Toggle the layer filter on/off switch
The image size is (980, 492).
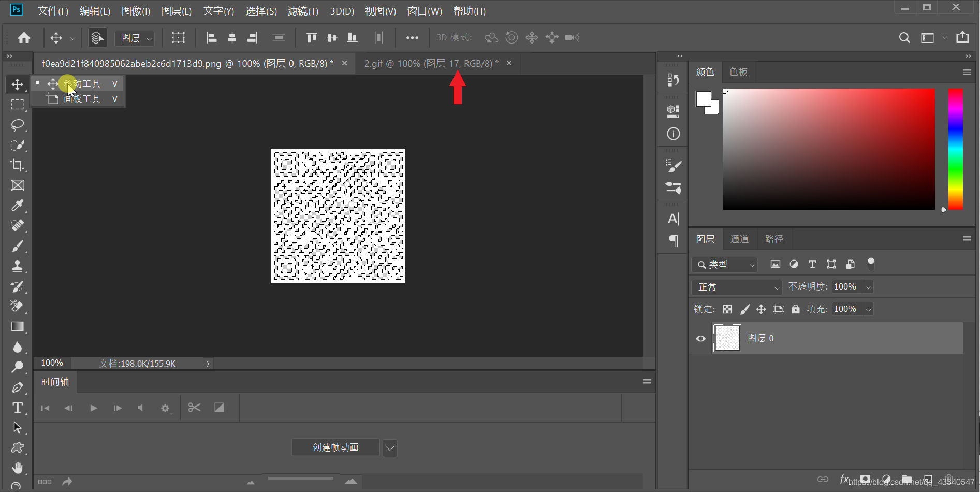(871, 264)
